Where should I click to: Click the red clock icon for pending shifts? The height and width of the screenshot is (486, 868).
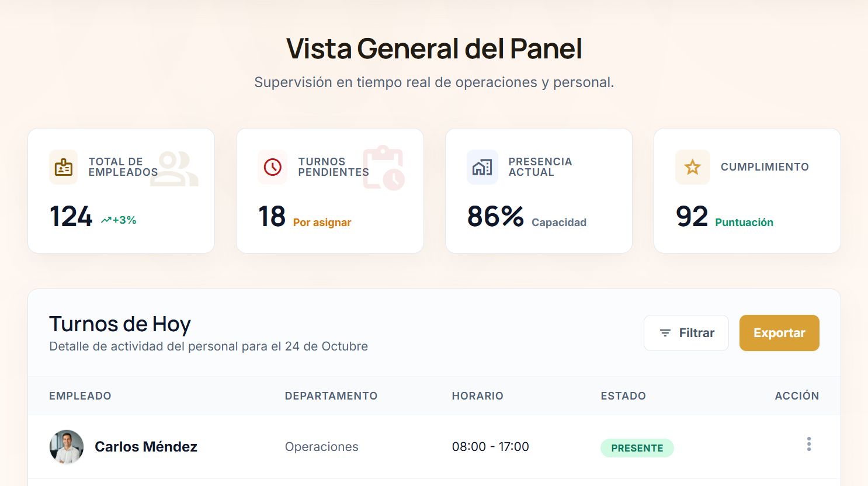coord(273,167)
